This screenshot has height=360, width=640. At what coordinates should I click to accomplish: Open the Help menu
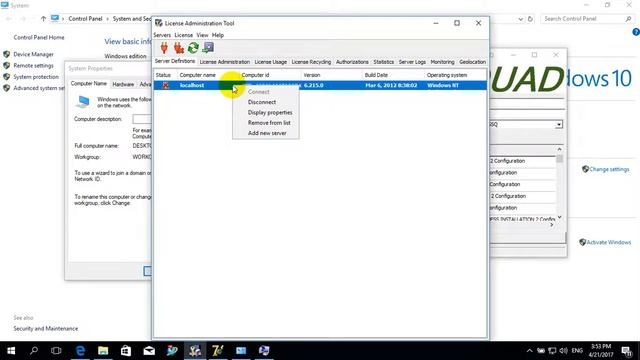pos(218,35)
